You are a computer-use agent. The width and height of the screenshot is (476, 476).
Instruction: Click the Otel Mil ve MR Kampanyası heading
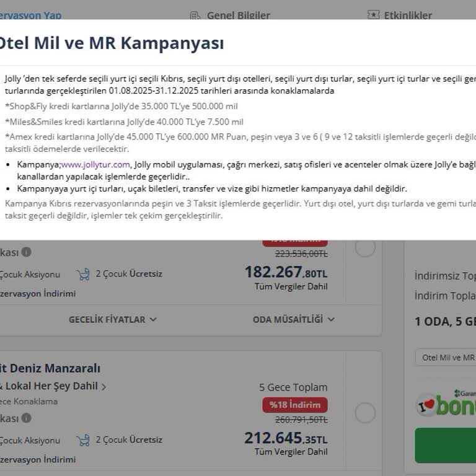[112, 43]
